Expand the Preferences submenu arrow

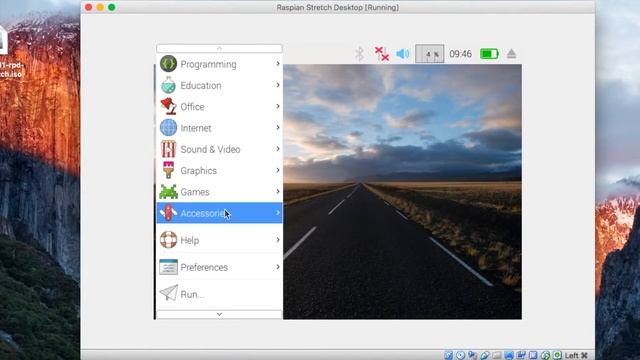[278, 267]
